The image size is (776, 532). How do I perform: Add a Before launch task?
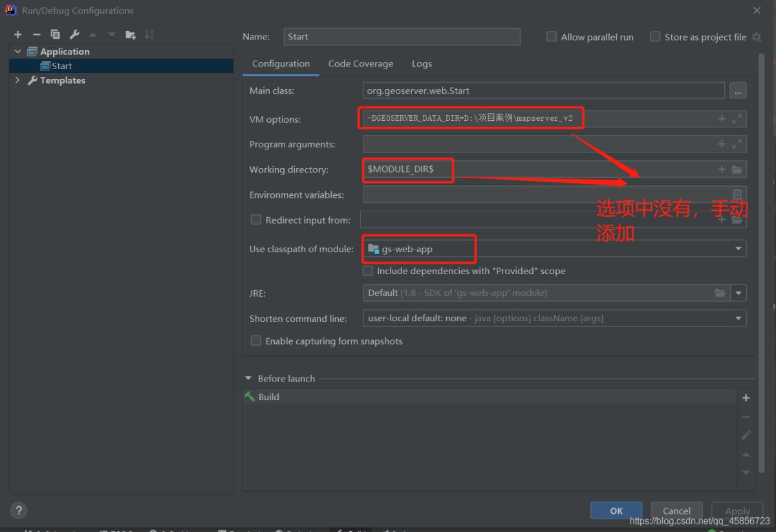tap(746, 398)
